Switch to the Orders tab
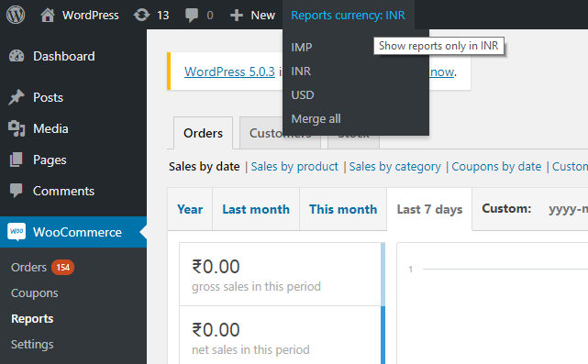588x364 pixels. [203, 133]
